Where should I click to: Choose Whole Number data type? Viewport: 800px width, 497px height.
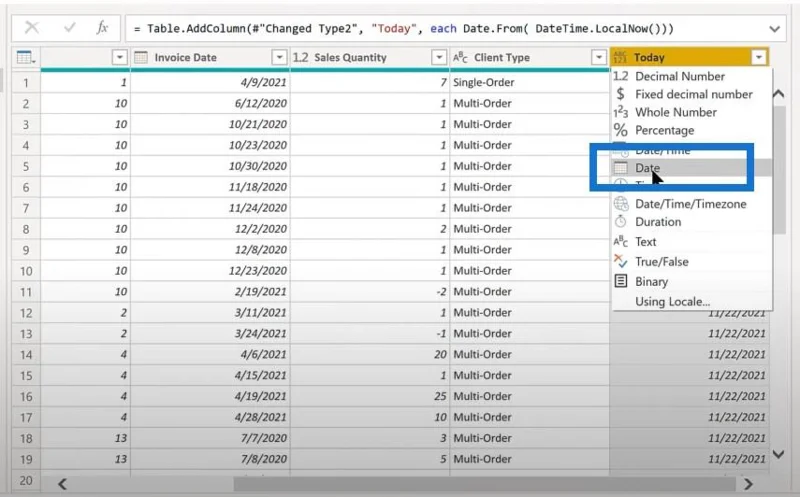[x=692, y=112]
